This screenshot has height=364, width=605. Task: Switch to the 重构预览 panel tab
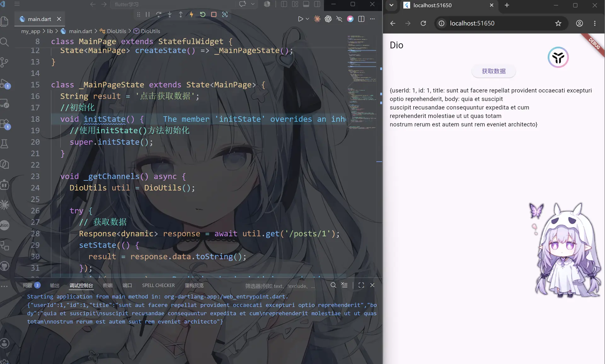[x=194, y=285]
